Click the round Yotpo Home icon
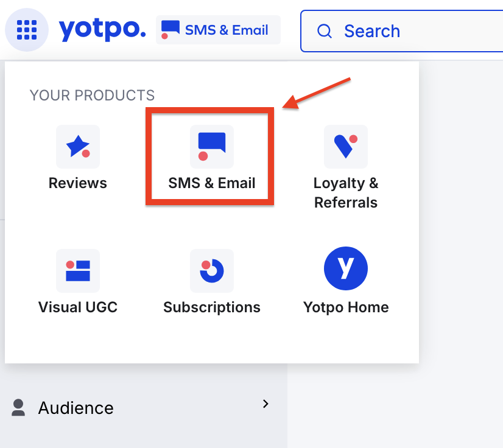Viewport: 503px width, 448px height. [x=346, y=268]
